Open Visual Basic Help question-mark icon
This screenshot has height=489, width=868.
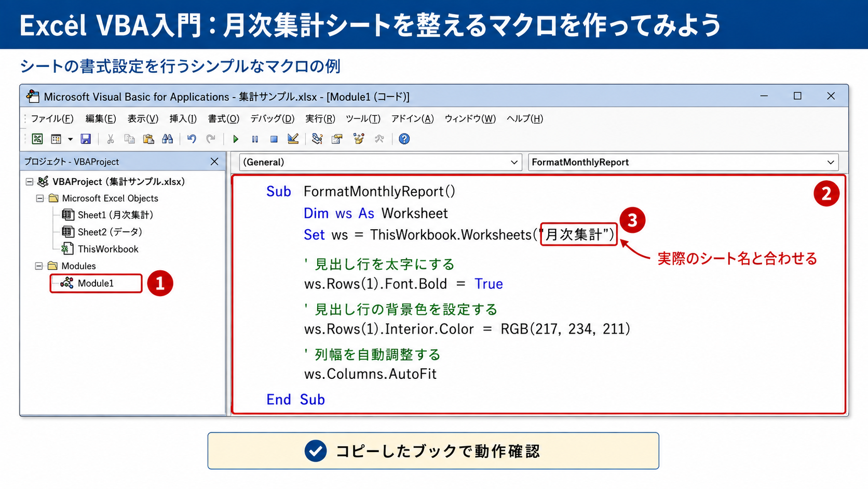404,139
